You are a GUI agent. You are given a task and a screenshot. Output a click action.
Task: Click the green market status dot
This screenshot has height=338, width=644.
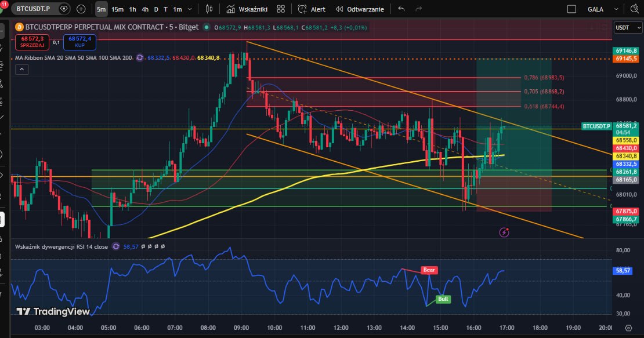coord(207,27)
